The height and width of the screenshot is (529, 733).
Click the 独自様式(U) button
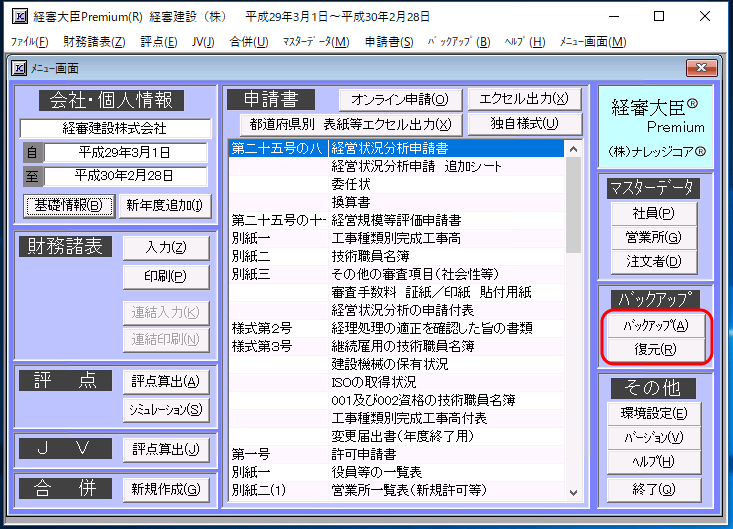[524, 124]
